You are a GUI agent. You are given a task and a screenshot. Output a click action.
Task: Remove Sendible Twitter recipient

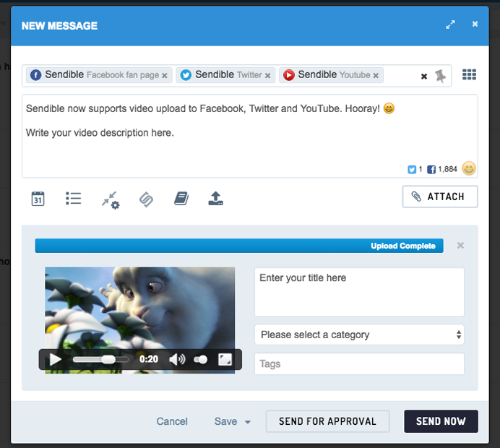pyautogui.click(x=267, y=76)
